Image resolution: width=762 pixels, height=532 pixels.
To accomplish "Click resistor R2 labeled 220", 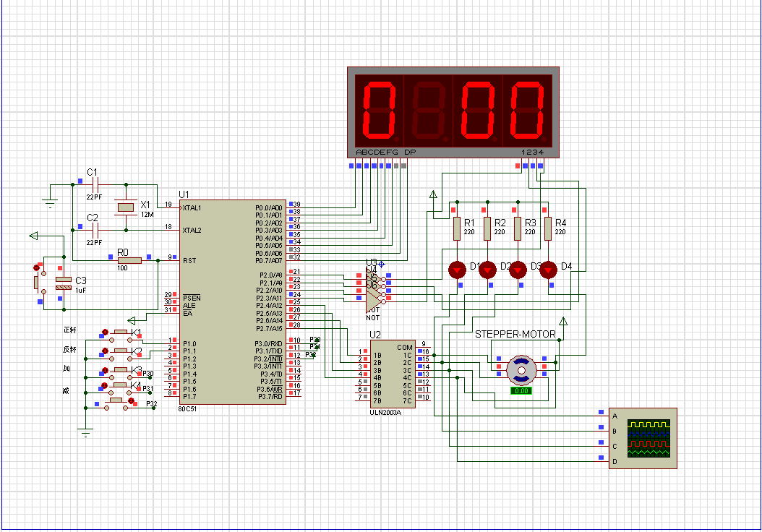I will [487, 228].
